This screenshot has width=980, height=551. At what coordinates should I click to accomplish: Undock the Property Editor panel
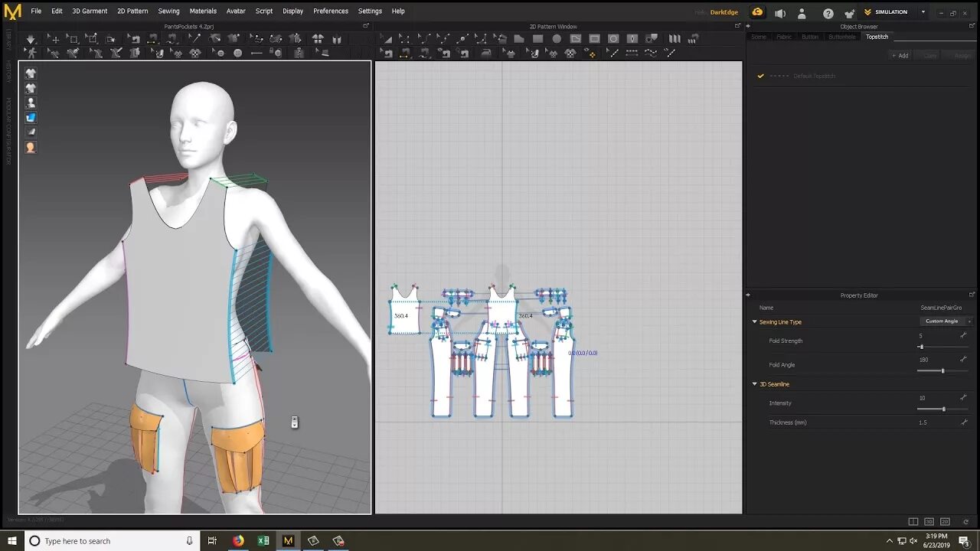pyautogui.click(x=972, y=295)
